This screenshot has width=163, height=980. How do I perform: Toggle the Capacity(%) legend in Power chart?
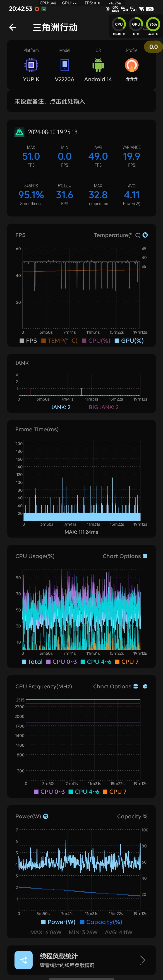tap(101, 922)
